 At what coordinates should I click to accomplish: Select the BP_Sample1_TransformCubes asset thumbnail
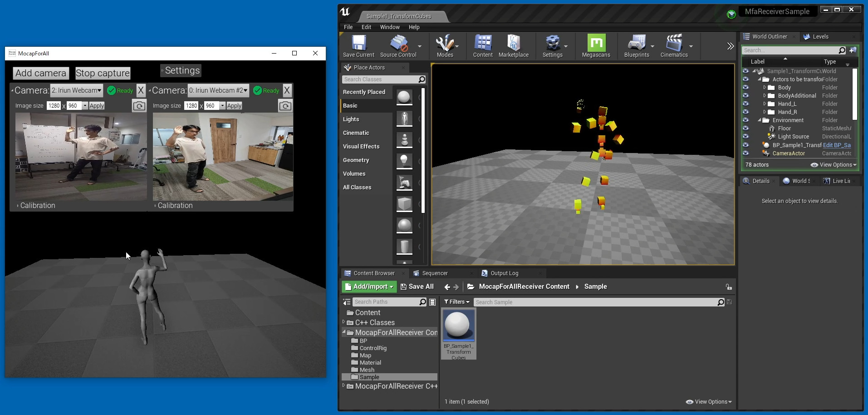click(458, 325)
